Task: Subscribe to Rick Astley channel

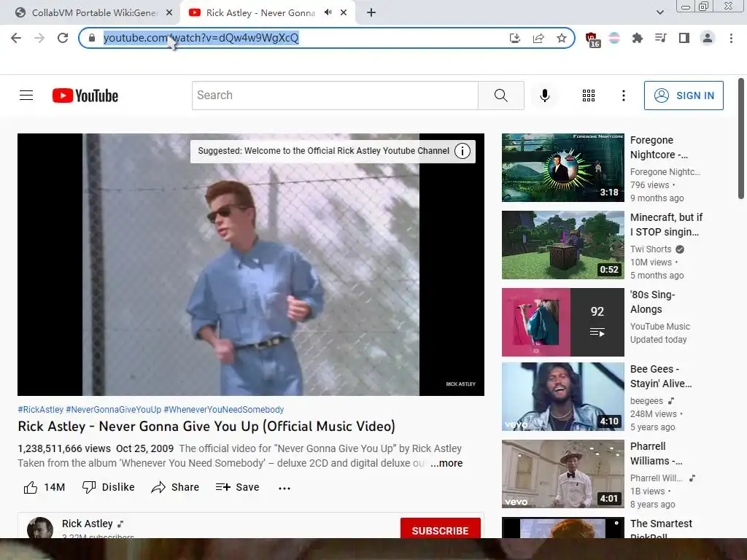Action: pos(440,528)
